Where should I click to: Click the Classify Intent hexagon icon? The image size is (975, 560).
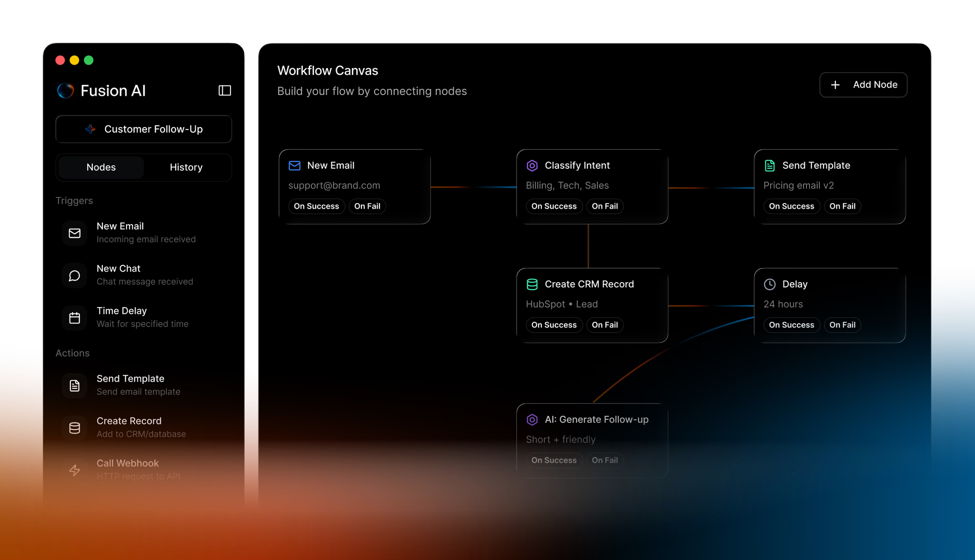tap(532, 166)
